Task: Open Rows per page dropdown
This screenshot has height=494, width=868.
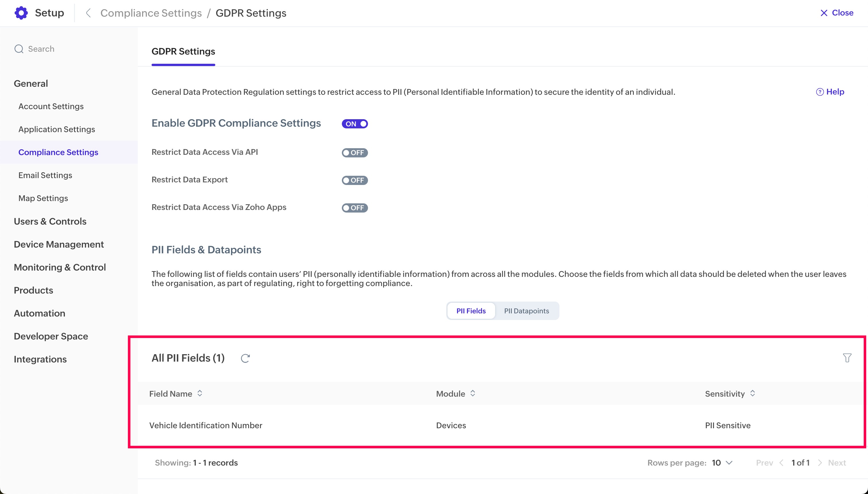Action: coord(722,463)
